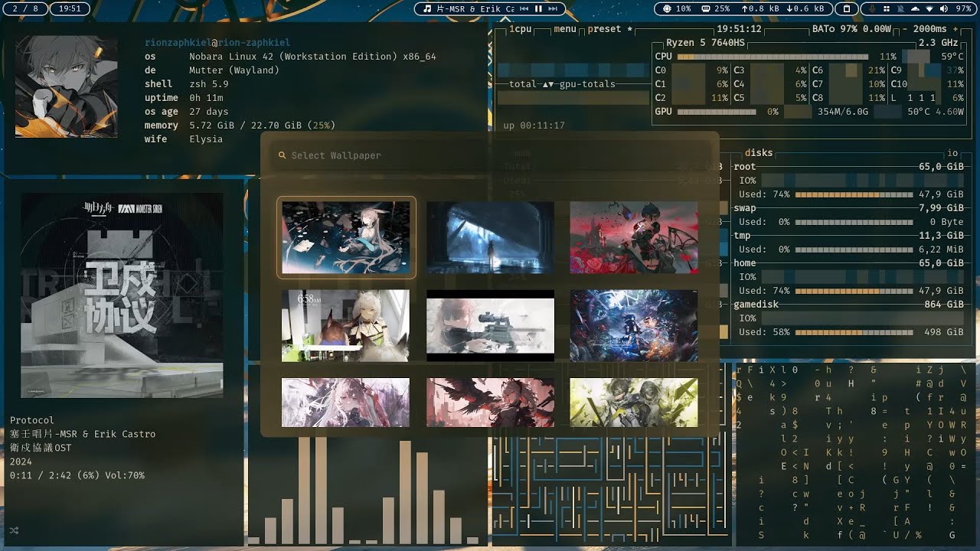Screen dimensions: 980x551
Task: Click the btop disks panel label
Action: click(759, 153)
